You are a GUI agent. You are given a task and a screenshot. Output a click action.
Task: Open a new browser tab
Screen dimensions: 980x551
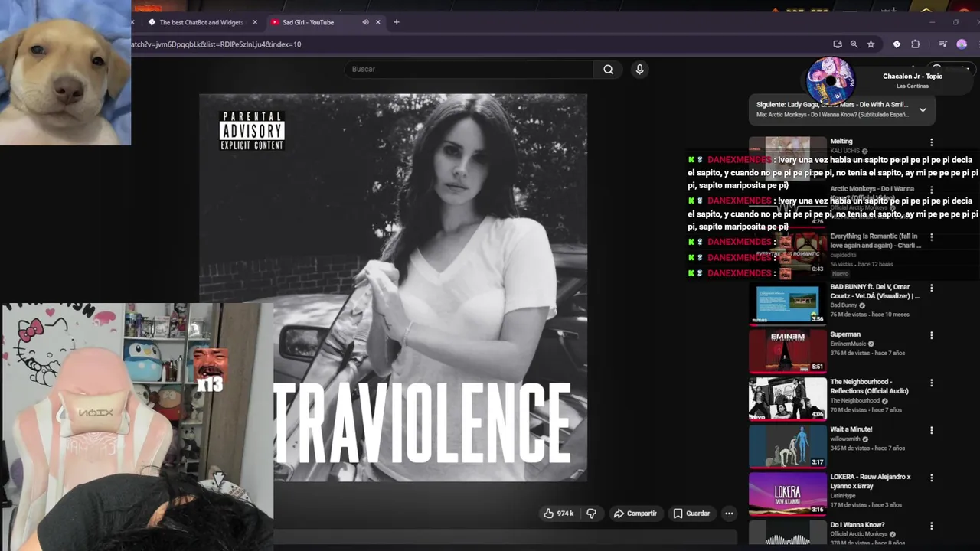[x=397, y=22]
